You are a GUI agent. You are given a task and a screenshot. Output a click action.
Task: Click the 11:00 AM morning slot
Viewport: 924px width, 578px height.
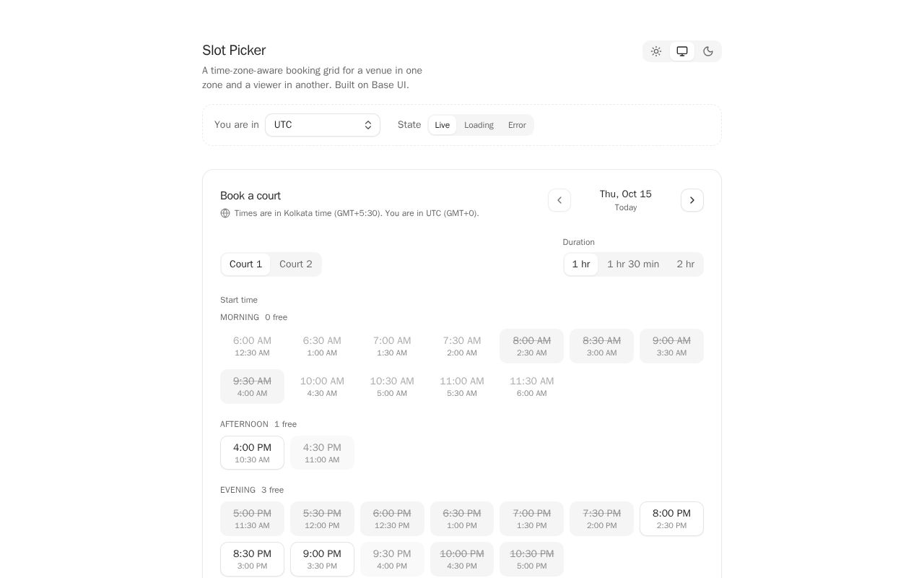462,387
